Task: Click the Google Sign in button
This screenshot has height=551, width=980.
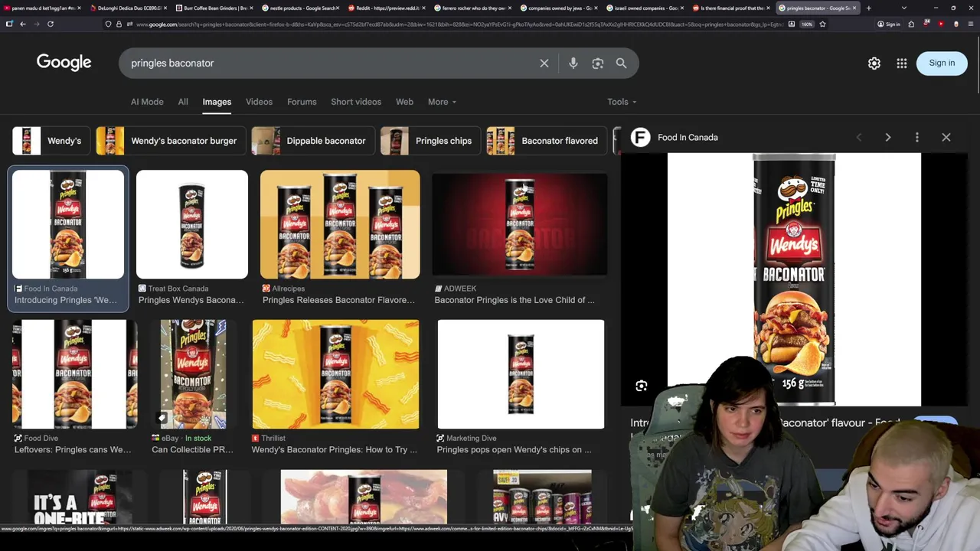Action: click(x=942, y=63)
